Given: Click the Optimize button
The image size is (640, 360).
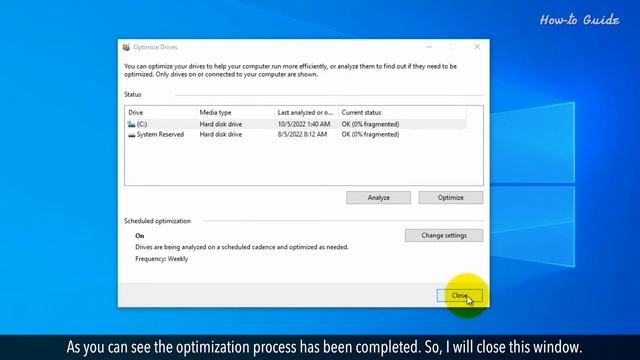Looking at the screenshot, I should [x=451, y=198].
